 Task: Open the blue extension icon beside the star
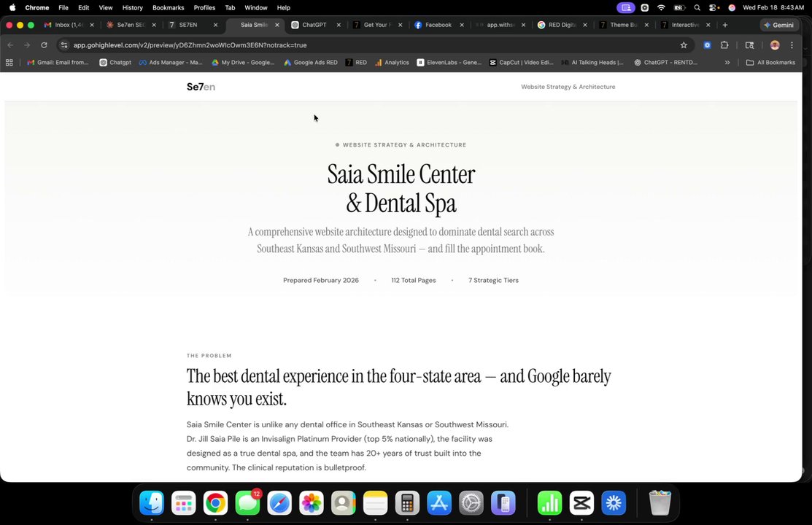[x=707, y=45]
